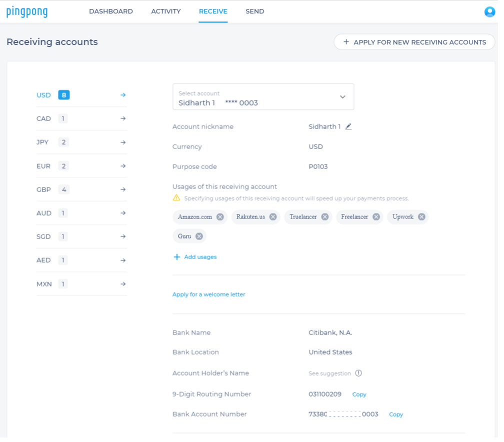Select the EUR currency in sidebar

81,166
